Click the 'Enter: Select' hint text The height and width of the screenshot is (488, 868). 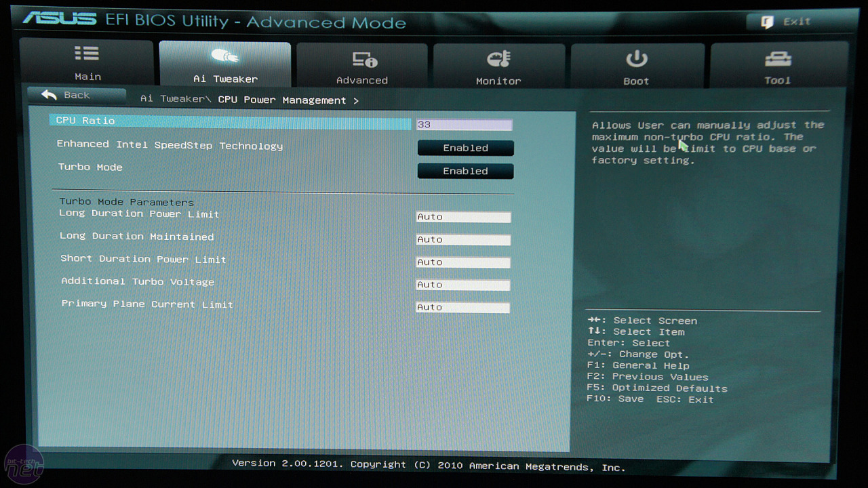click(x=629, y=343)
